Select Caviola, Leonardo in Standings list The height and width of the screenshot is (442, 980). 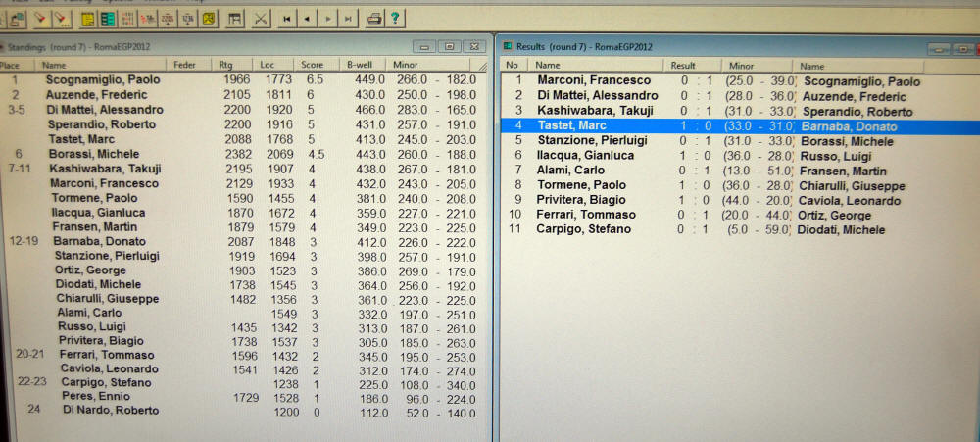[x=109, y=368]
